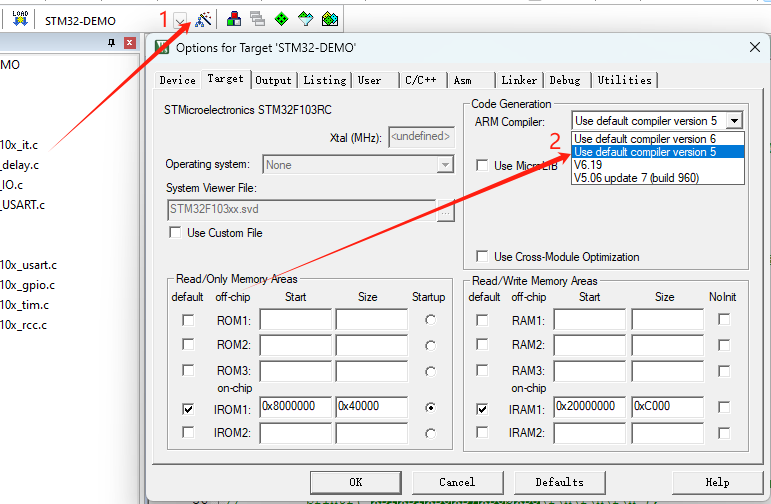Check the IRAM2 default checkbox
The height and width of the screenshot is (504, 771).
point(482,432)
